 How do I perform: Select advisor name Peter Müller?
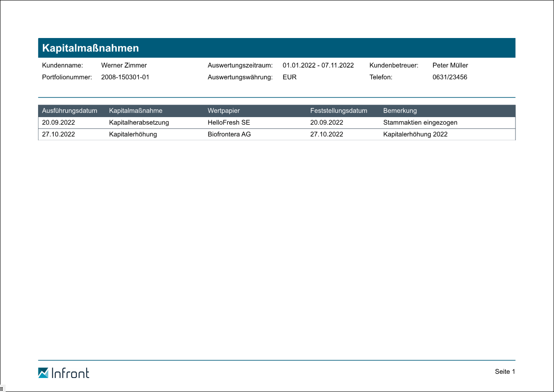coord(450,65)
